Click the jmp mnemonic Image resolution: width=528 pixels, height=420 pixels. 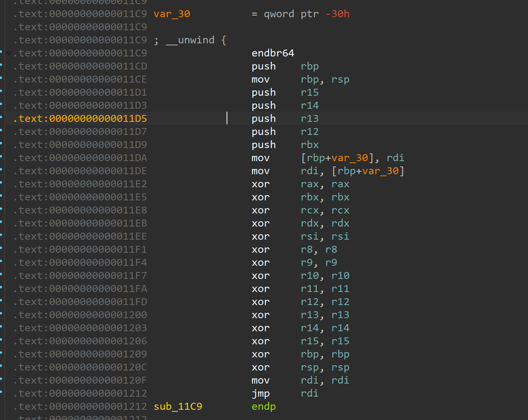(261, 394)
